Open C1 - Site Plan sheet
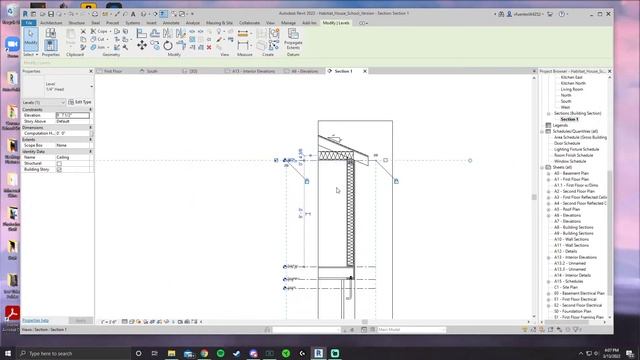The image size is (640, 360). pyautogui.click(x=566, y=287)
